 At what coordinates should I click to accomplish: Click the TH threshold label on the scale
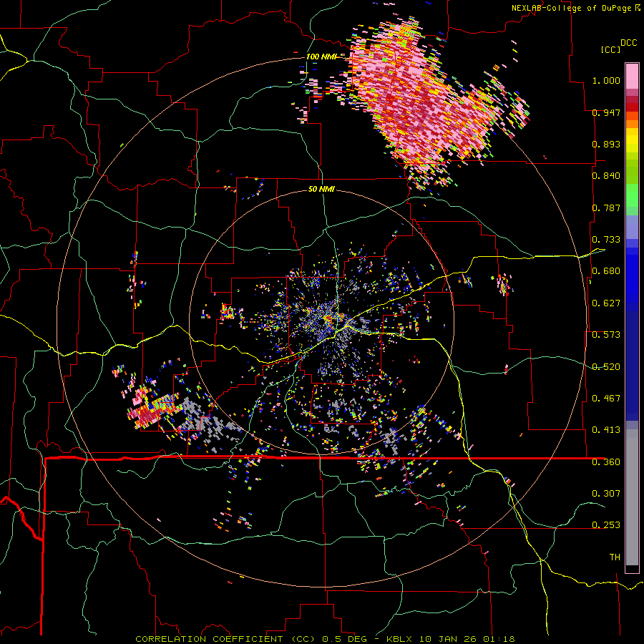point(615,557)
